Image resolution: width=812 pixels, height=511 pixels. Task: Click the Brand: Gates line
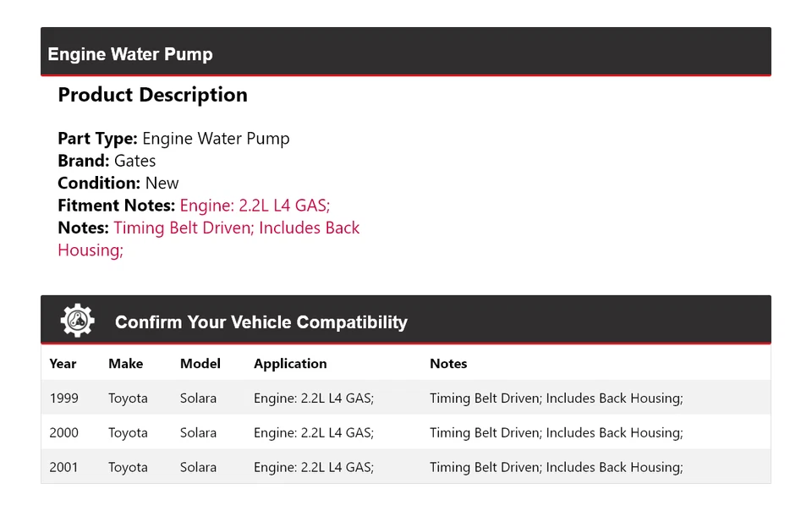[107, 161]
